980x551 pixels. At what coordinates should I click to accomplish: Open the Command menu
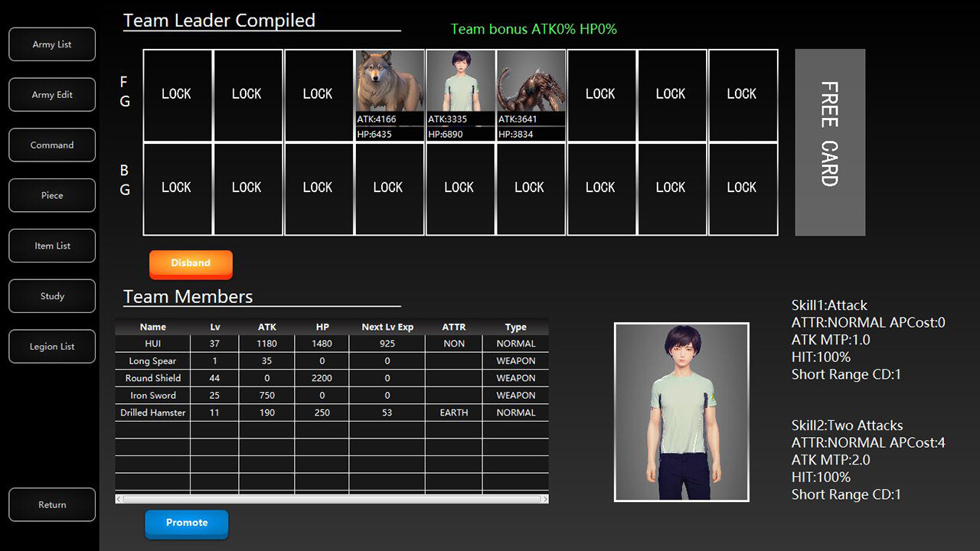tap(52, 145)
